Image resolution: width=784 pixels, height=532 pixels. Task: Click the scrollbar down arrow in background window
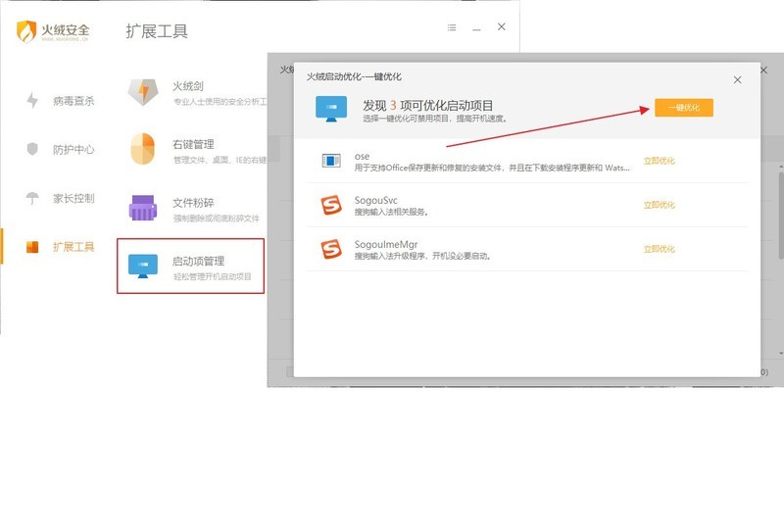coord(781,354)
